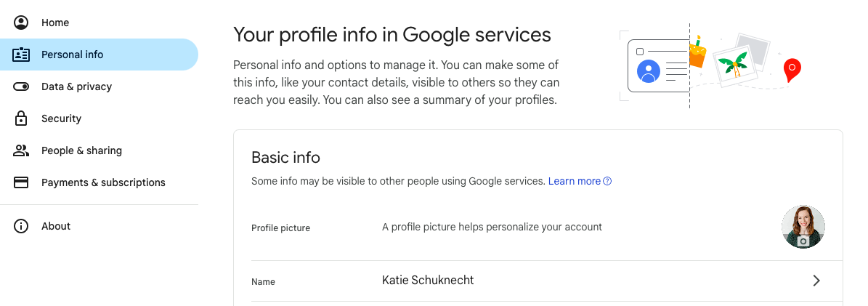The image size is (868, 306).
Task: Click the Payments credit card icon
Action: pyautogui.click(x=21, y=182)
